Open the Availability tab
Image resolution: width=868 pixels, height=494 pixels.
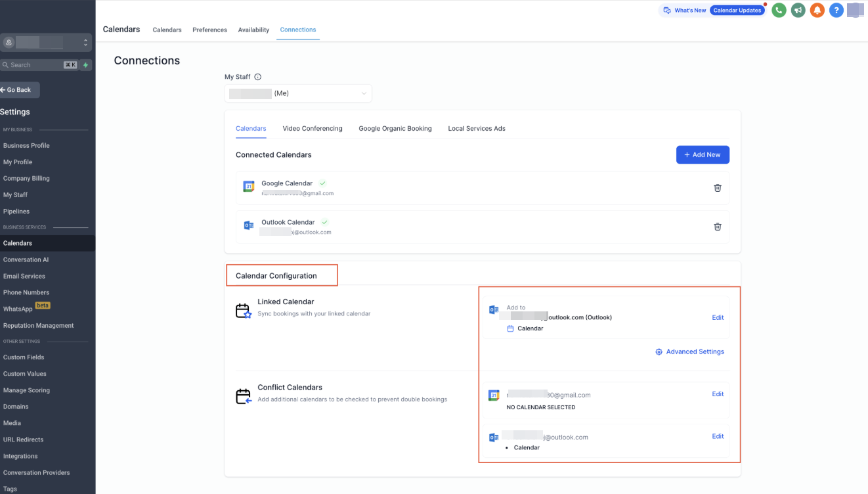(x=253, y=30)
